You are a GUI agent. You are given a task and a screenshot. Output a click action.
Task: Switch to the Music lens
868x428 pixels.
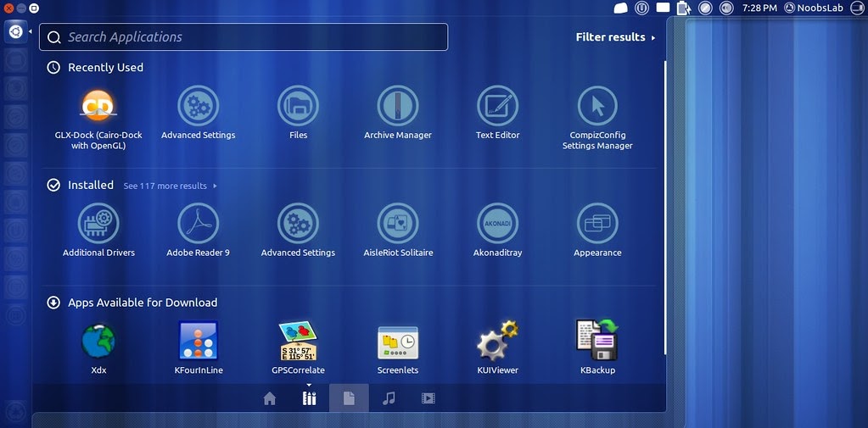pos(389,398)
